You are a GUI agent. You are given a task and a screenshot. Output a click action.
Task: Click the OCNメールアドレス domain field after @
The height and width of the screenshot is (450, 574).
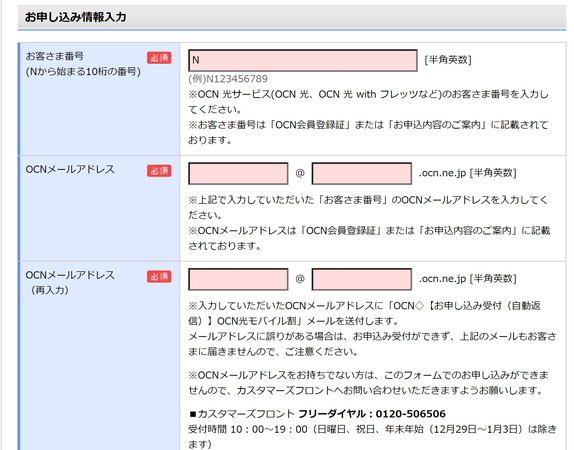[362, 174]
